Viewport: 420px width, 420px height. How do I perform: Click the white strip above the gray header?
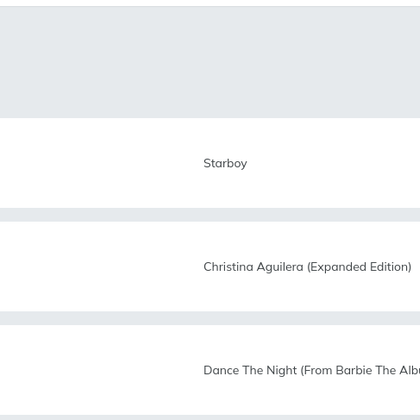coord(210,3)
